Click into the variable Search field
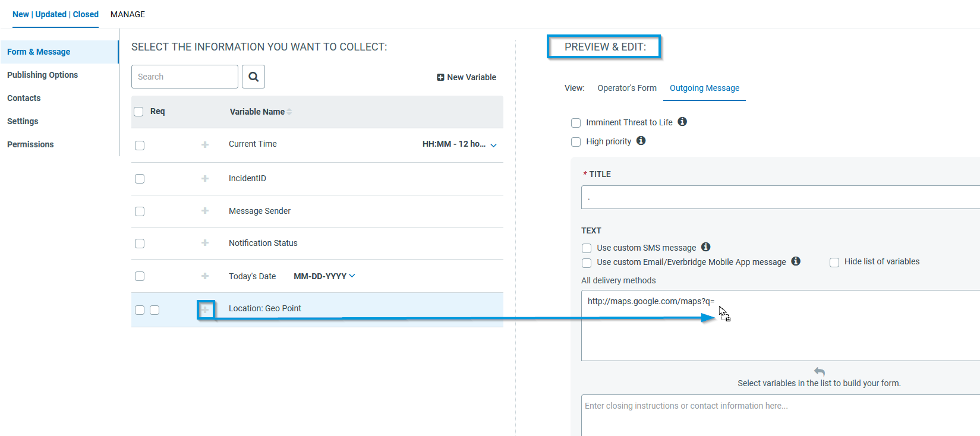The image size is (980, 436). click(x=184, y=77)
